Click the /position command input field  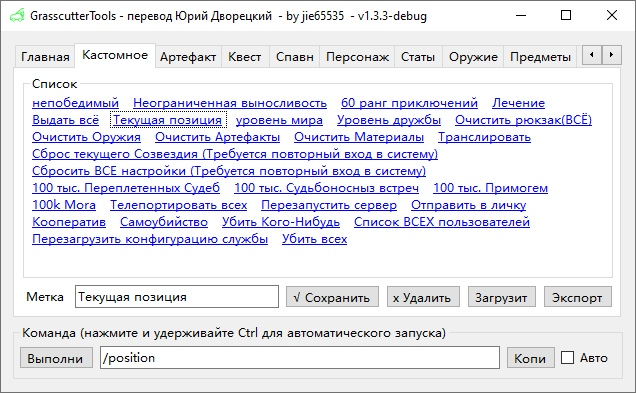pyautogui.click(x=300, y=357)
